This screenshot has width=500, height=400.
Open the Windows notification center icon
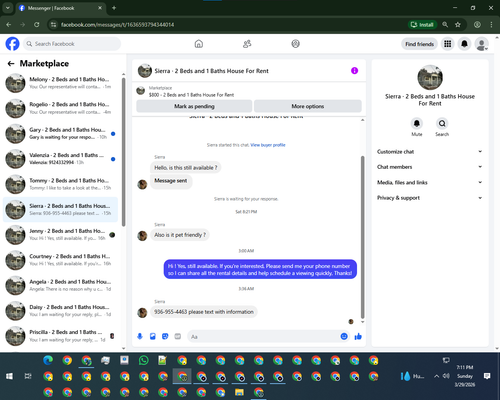click(487, 376)
